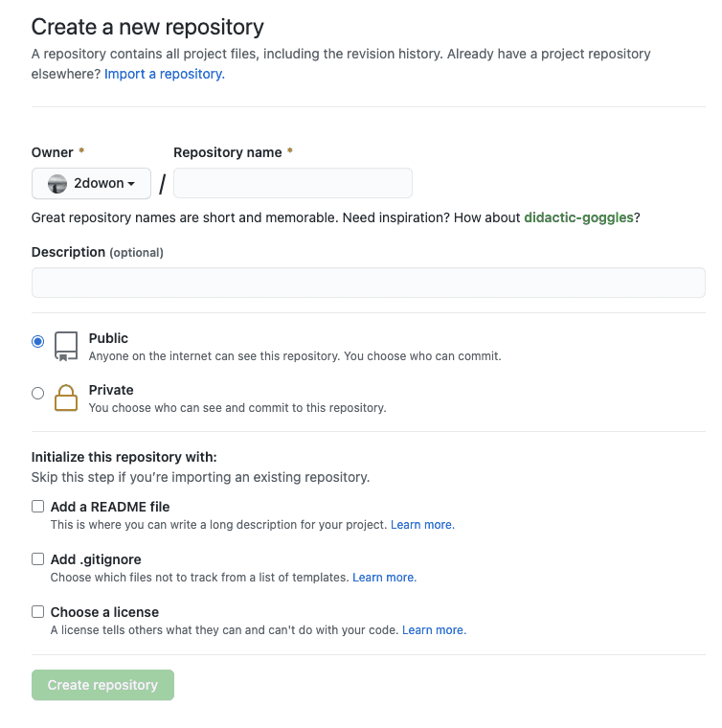Image resolution: width=722 pixels, height=728 pixels.
Task: Open the Owner dropdown for 2dowon
Action: pos(92,183)
